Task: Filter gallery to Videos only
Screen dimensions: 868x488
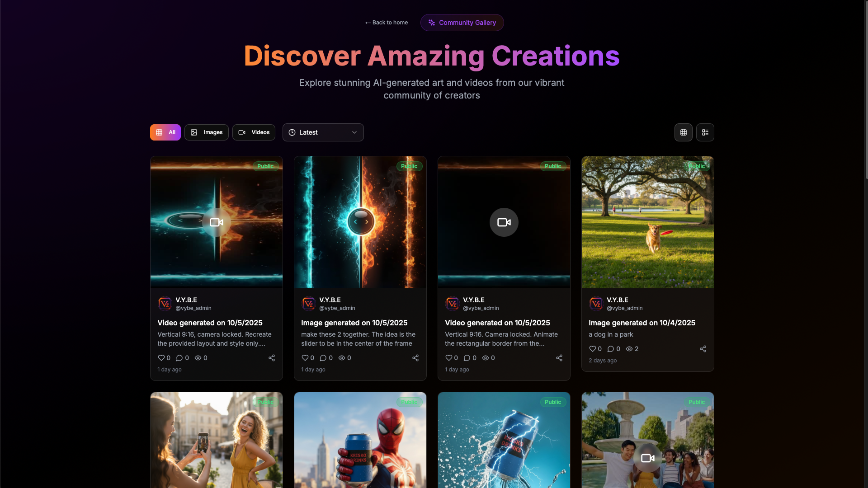Action: pos(254,132)
